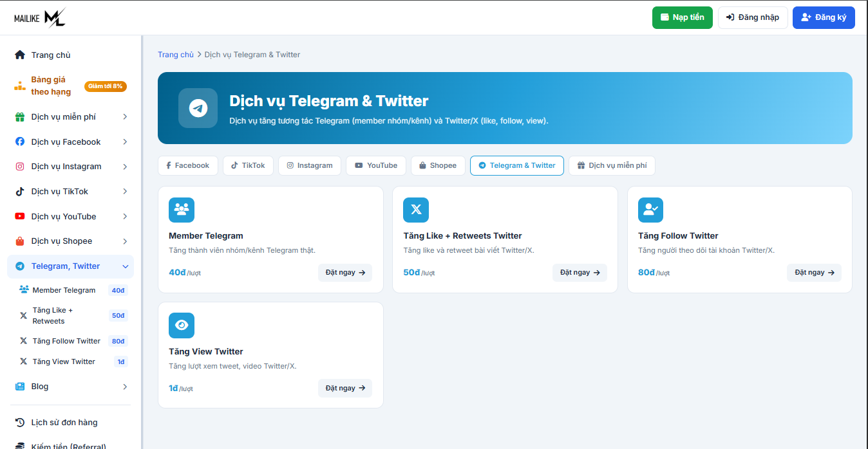
Task: Click the green Nạp tiền button
Action: [x=683, y=17]
